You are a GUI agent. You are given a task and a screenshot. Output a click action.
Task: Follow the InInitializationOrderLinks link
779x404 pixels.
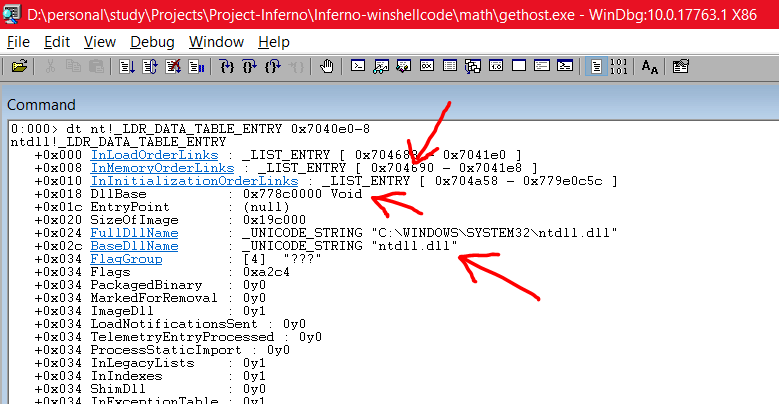(x=194, y=181)
